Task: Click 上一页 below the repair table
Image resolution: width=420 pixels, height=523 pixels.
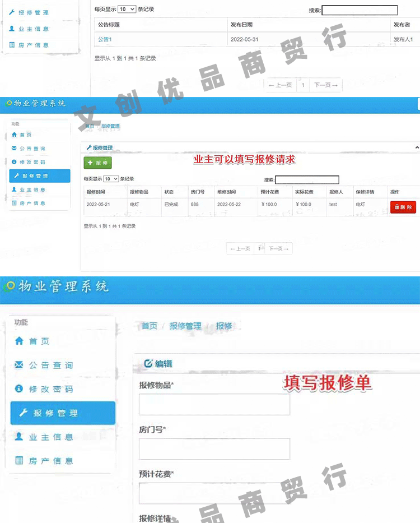Action: (240, 248)
